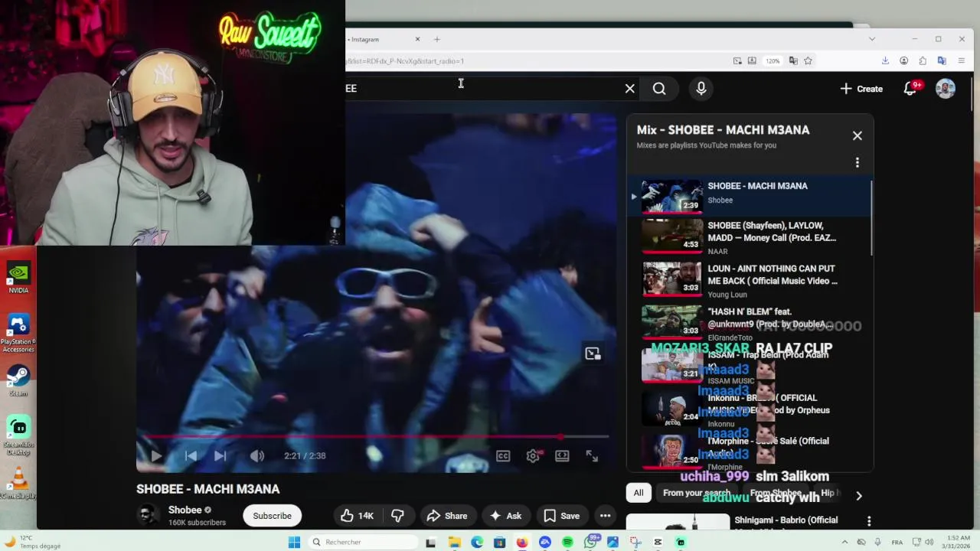
Task: Open the player settings gear
Action: (533, 456)
